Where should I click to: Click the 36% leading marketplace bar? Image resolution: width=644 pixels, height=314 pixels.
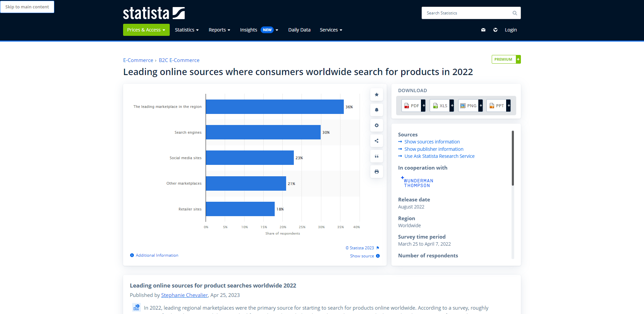274,107
